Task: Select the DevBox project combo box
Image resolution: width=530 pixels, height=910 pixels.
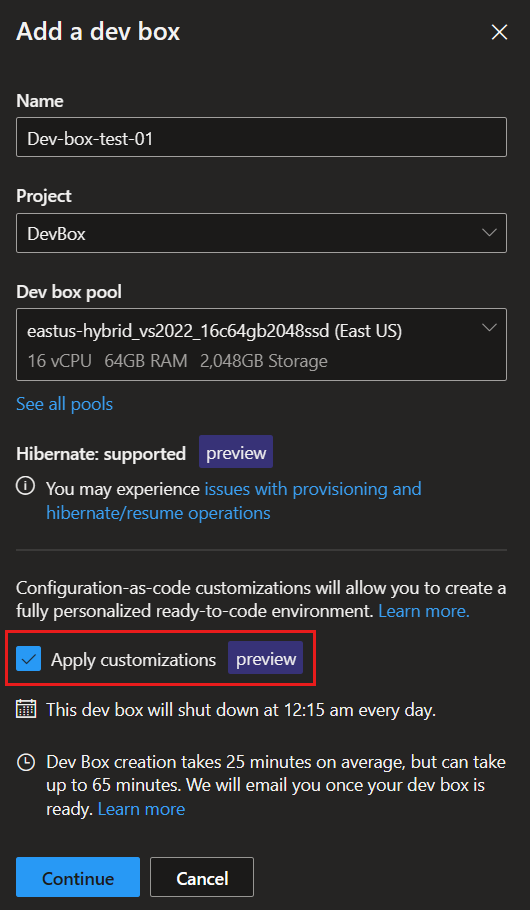Action: coord(261,233)
